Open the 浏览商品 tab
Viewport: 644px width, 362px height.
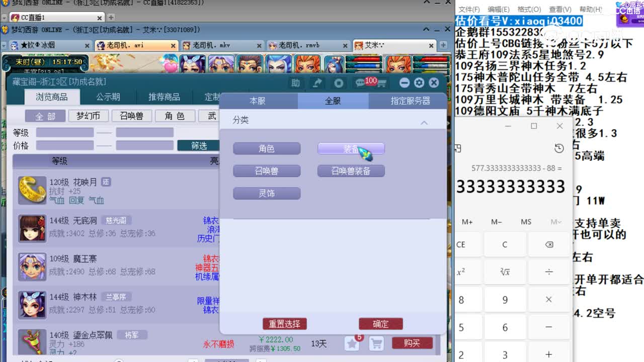(x=52, y=97)
